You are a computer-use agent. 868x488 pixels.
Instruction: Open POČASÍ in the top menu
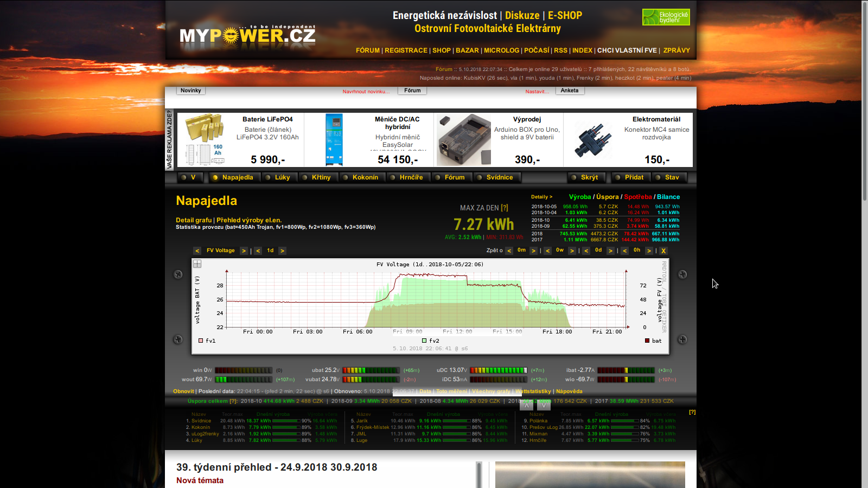pos(537,50)
